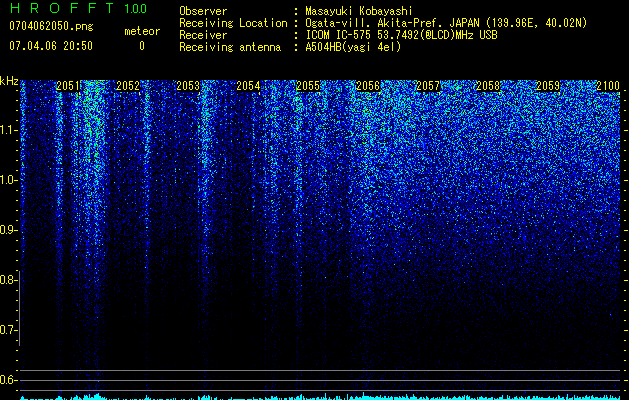Click the Observer label
This screenshot has width=629, height=400.
click(x=203, y=11)
